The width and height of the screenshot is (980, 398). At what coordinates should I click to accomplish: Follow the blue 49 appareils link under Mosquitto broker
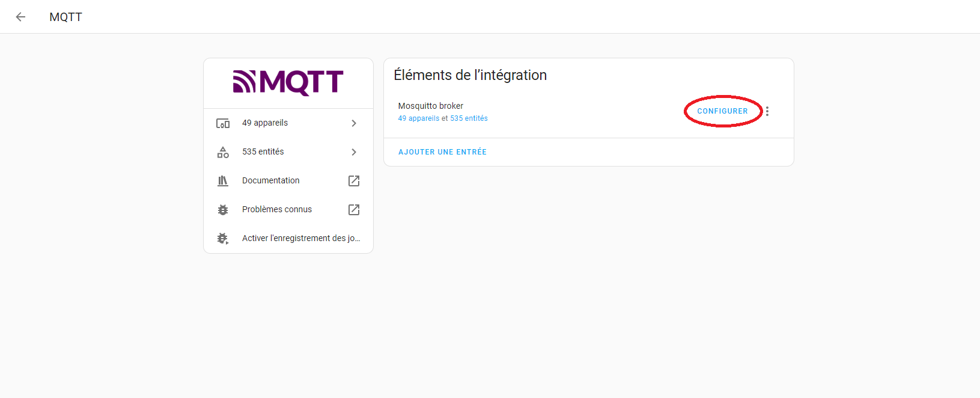(419, 118)
